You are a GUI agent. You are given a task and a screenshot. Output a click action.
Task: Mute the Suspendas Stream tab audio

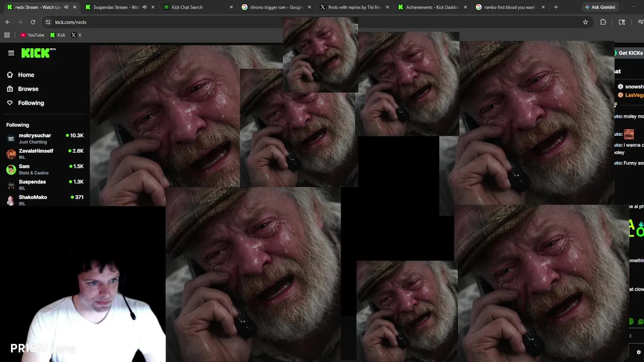(144, 7)
